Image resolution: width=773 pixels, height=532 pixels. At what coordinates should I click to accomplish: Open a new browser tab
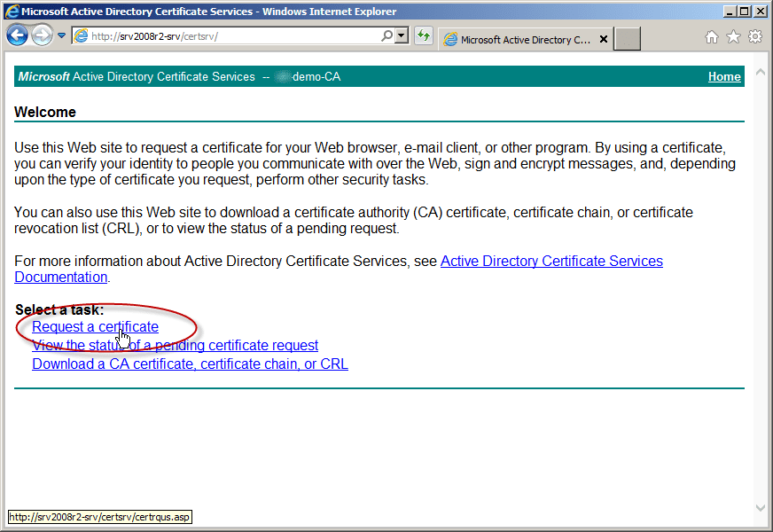(627, 39)
